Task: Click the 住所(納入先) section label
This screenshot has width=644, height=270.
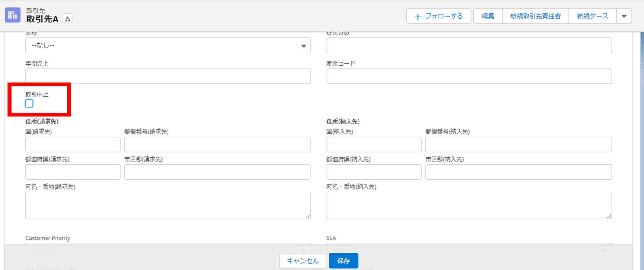Action: 343,122
